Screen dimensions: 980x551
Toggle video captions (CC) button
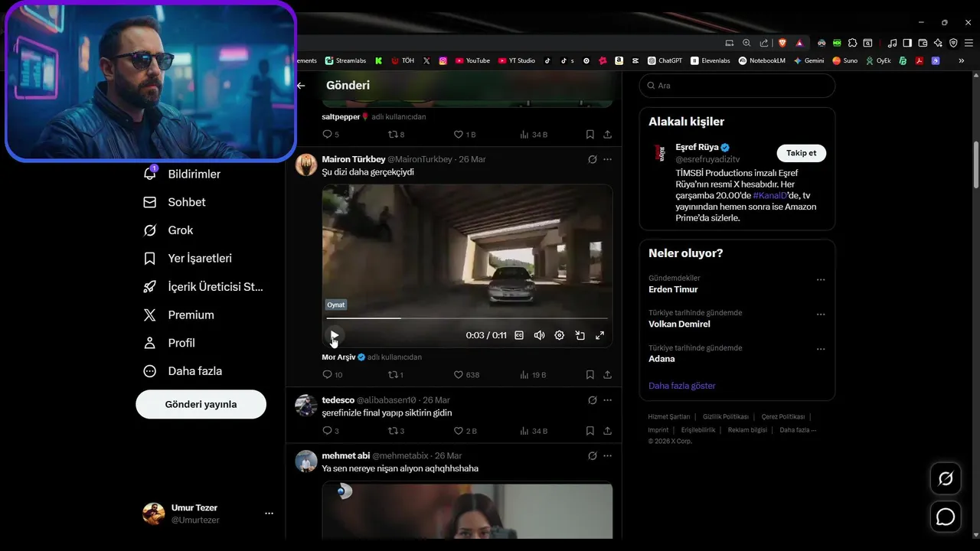pyautogui.click(x=519, y=335)
